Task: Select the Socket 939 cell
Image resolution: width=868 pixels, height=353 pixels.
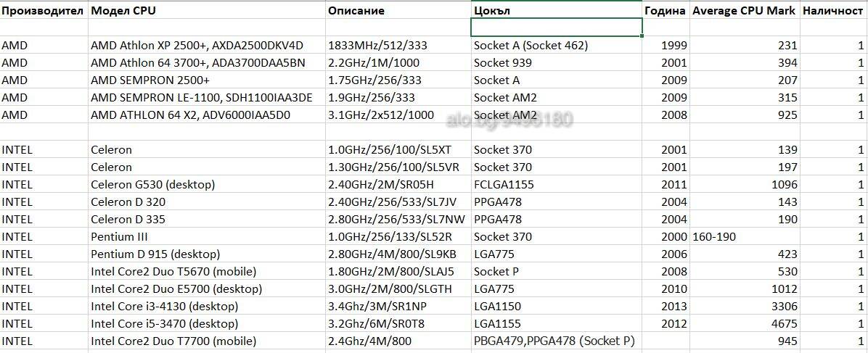Action: pos(557,63)
